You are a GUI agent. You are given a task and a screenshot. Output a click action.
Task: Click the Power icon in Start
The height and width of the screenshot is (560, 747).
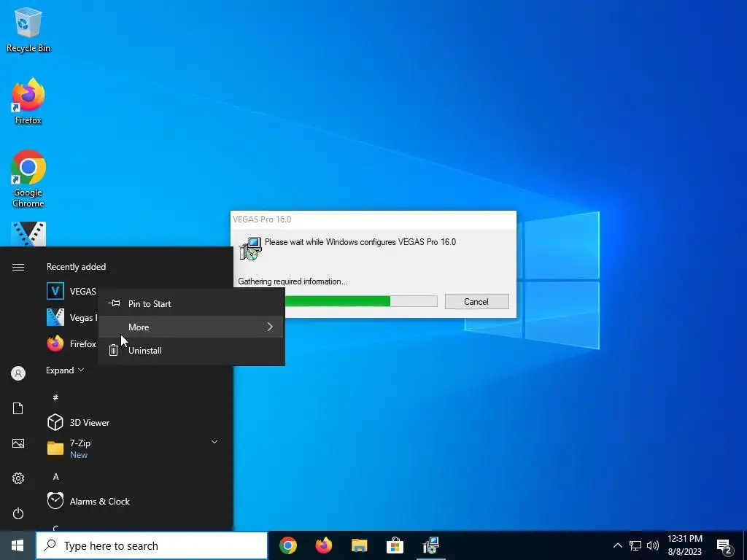(x=18, y=513)
